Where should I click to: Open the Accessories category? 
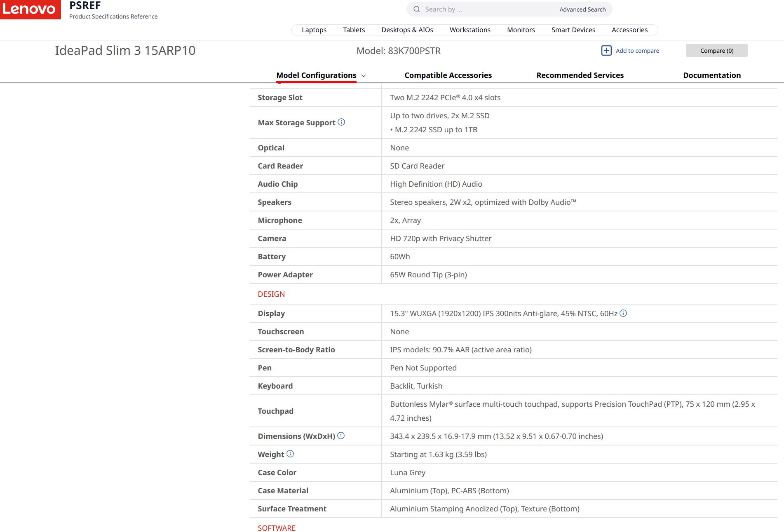pyautogui.click(x=629, y=30)
